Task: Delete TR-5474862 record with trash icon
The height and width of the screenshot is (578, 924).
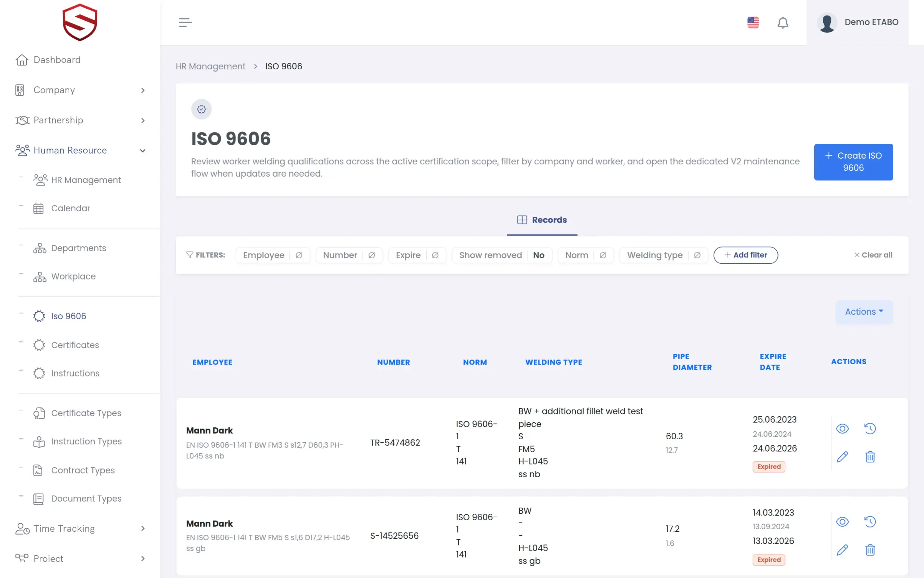Action: (870, 457)
